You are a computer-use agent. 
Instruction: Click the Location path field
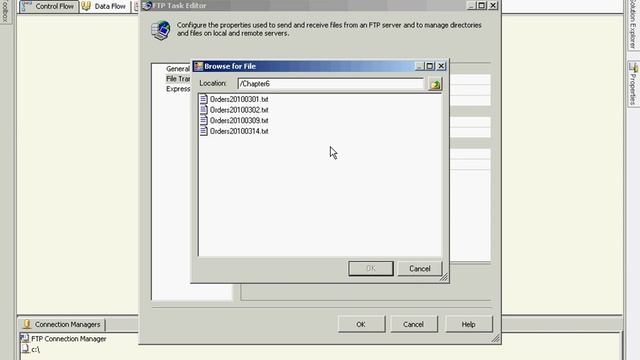(331, 84)
